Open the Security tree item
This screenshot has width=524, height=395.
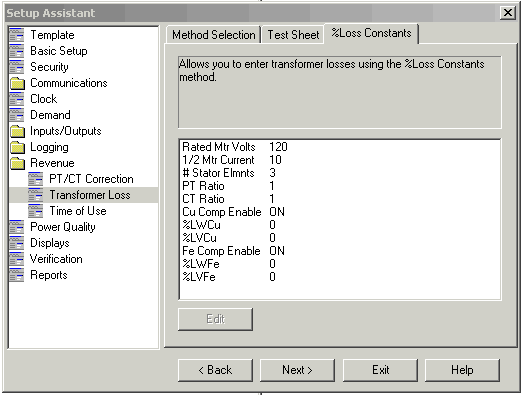49,67
